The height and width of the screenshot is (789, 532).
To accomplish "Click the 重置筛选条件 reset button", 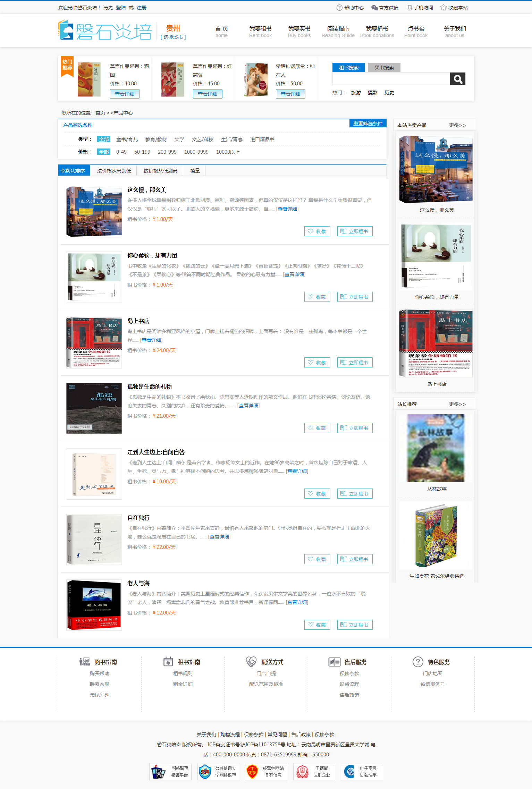I will tap(368, 124).
